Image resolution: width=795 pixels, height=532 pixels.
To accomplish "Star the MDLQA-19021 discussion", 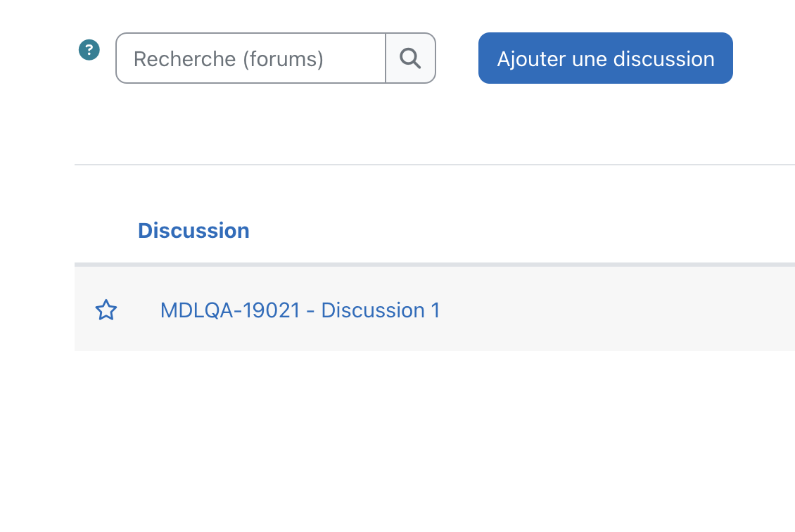I will [x=106, y=310].
